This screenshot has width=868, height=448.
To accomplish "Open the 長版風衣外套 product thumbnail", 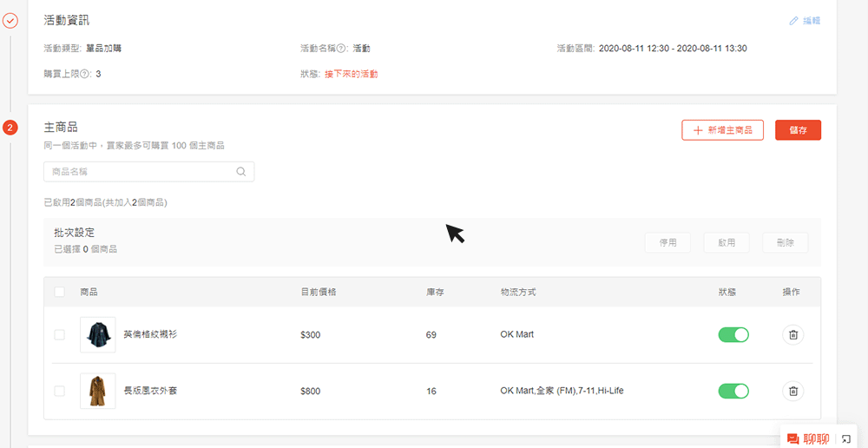I will [97, 392].
